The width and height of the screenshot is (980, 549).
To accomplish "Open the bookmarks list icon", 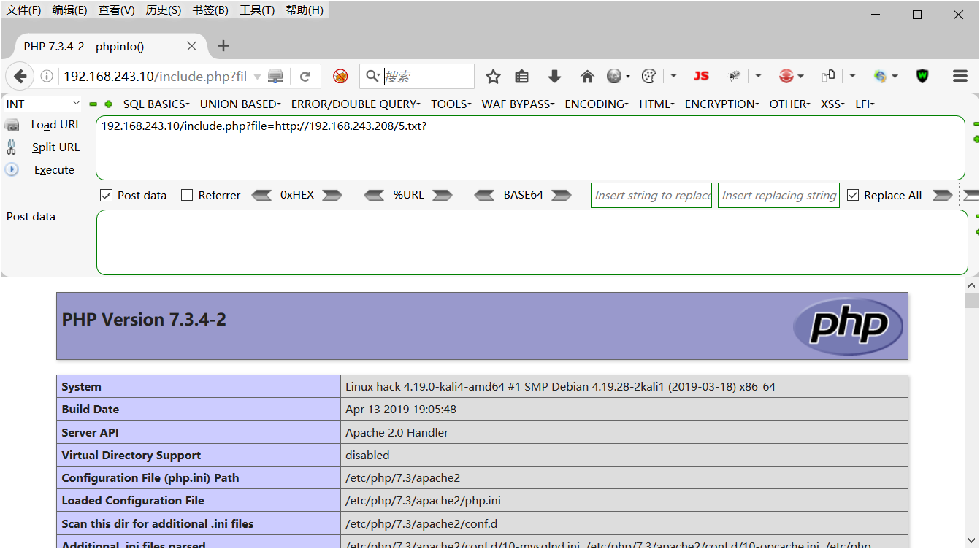I will pos(521,76).
